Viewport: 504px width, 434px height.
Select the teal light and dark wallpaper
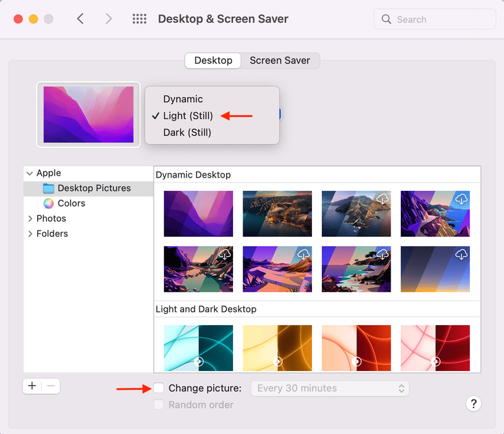tap(198, 348)
